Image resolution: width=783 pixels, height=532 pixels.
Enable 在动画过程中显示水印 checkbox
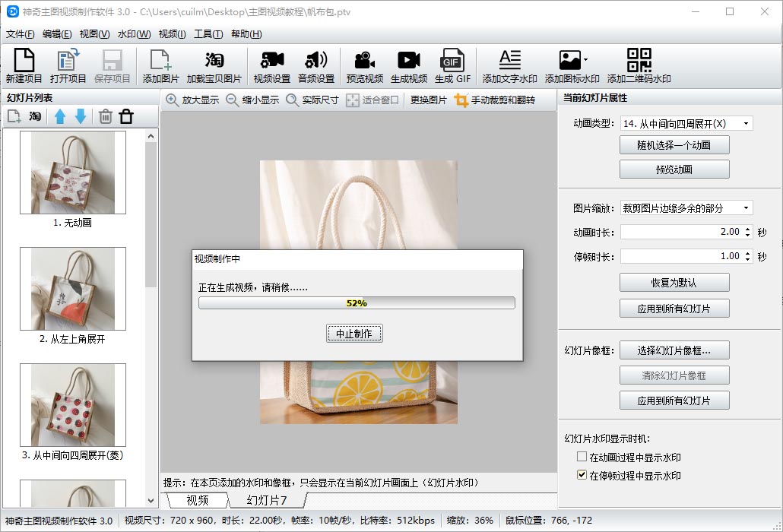582,457
